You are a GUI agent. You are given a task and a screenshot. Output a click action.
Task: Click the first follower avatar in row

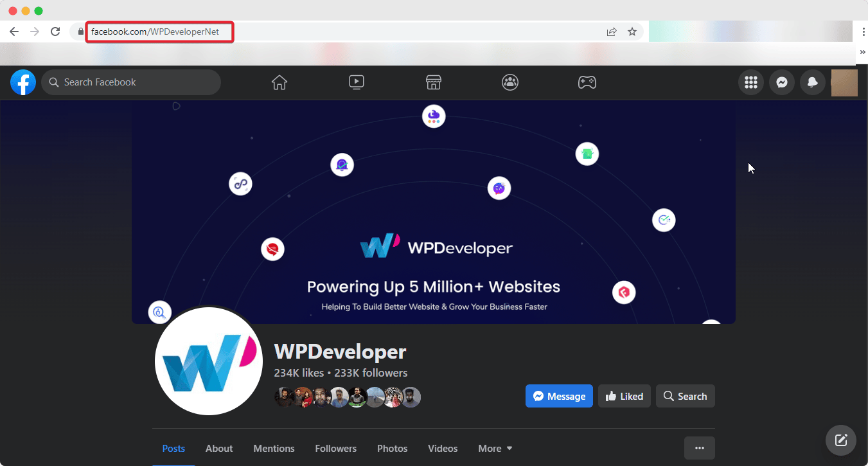(x=285, y=397)
